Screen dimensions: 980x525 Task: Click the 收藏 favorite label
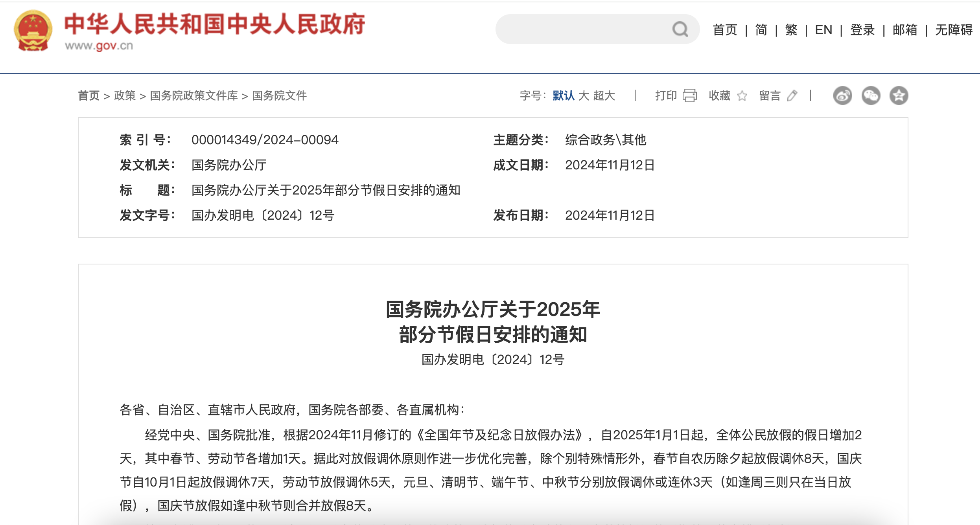pos(720,95)
